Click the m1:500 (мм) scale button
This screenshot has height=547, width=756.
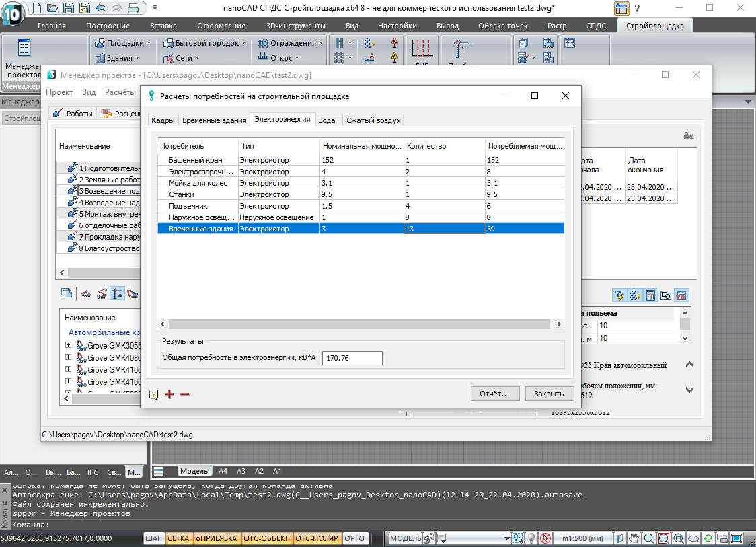582,538
